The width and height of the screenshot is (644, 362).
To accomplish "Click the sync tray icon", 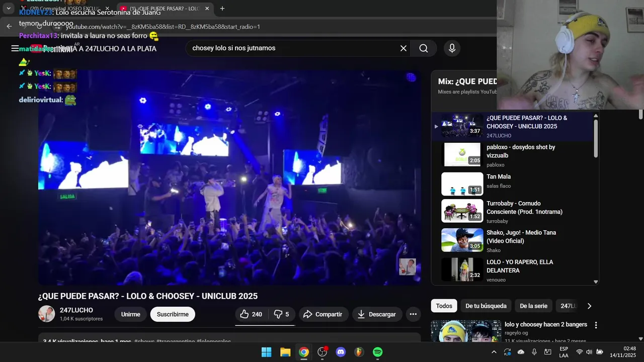I will tap(507, 352).
